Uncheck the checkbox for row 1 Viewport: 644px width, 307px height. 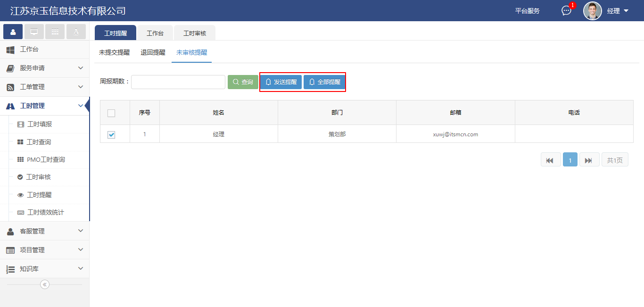click(111, 135)
